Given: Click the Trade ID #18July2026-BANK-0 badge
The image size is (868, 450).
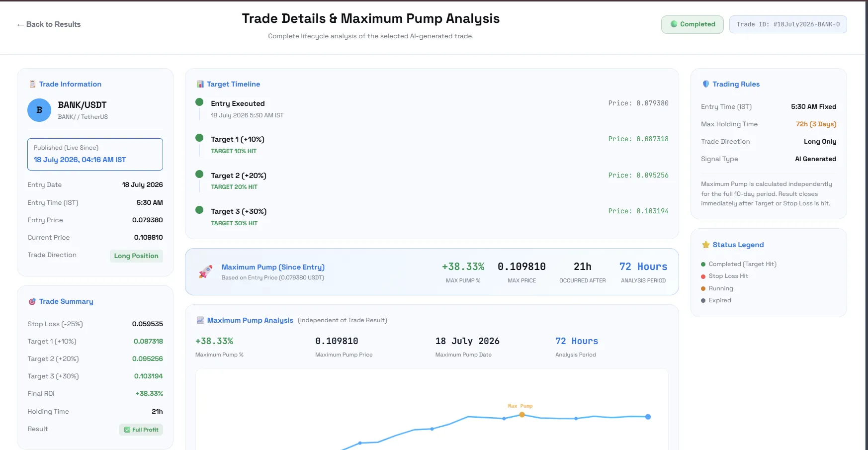Looking at the screenshot, I should click(x=788, y=24).
